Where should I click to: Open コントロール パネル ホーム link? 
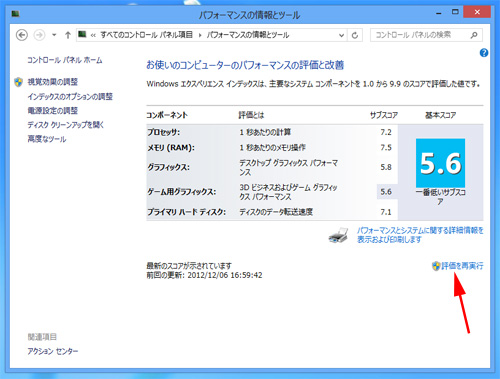pos(65,60)
